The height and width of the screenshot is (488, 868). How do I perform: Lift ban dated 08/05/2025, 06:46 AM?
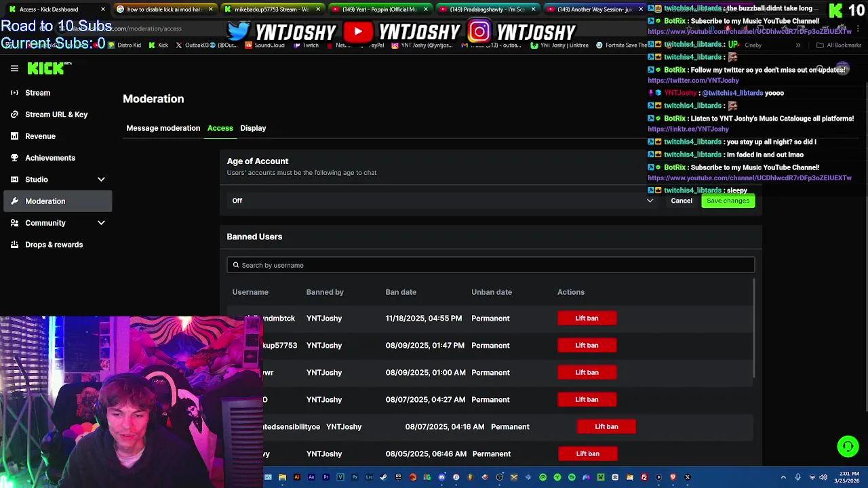[587, 453]
